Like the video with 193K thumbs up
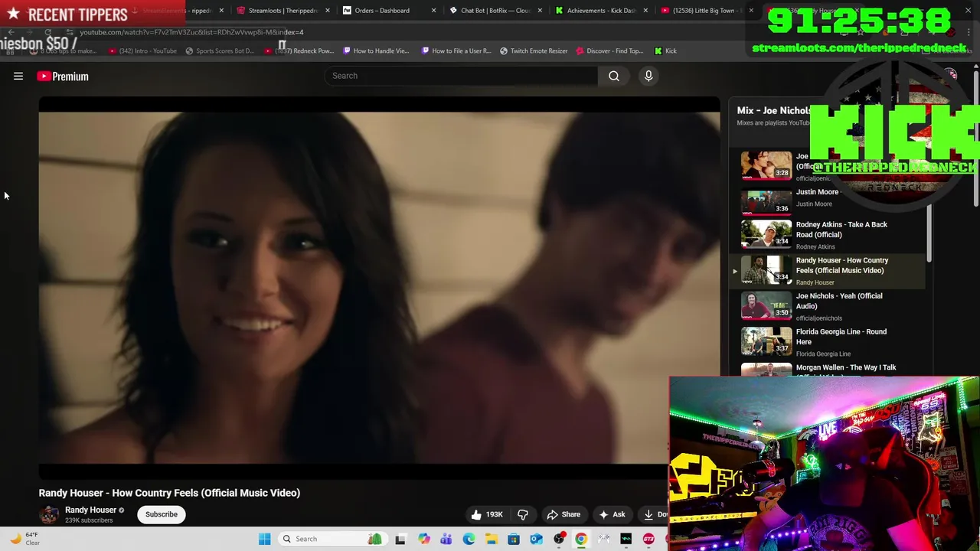Viewport: 980px width, 551px height. (x=487, y=514)
